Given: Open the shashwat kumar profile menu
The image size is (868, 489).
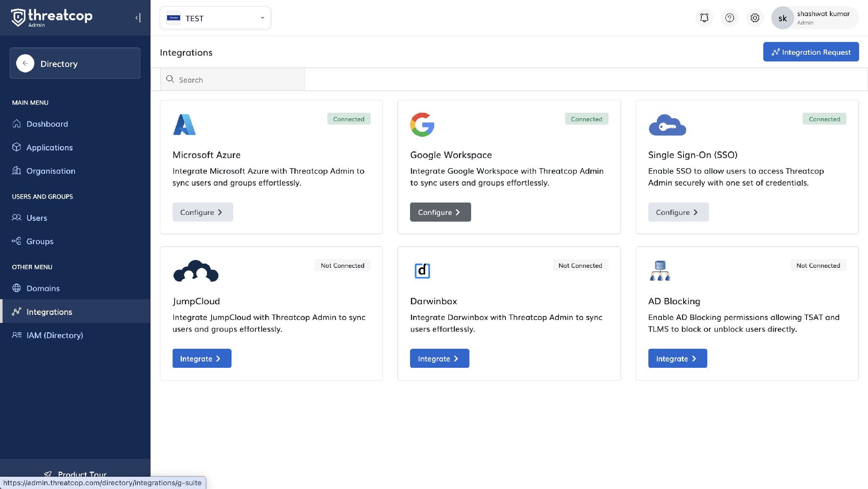Looking at the screenshot, I should pyautogui.click(x=815, y=18).
